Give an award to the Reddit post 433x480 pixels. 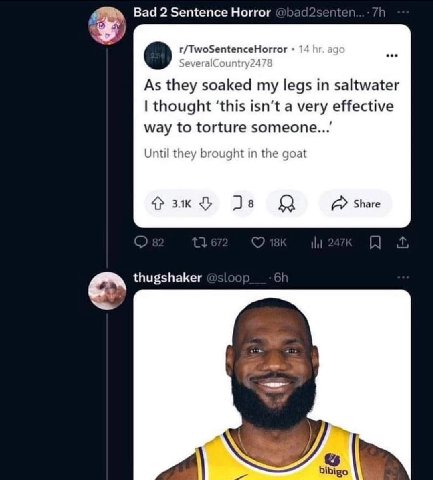tap(287, 204)
